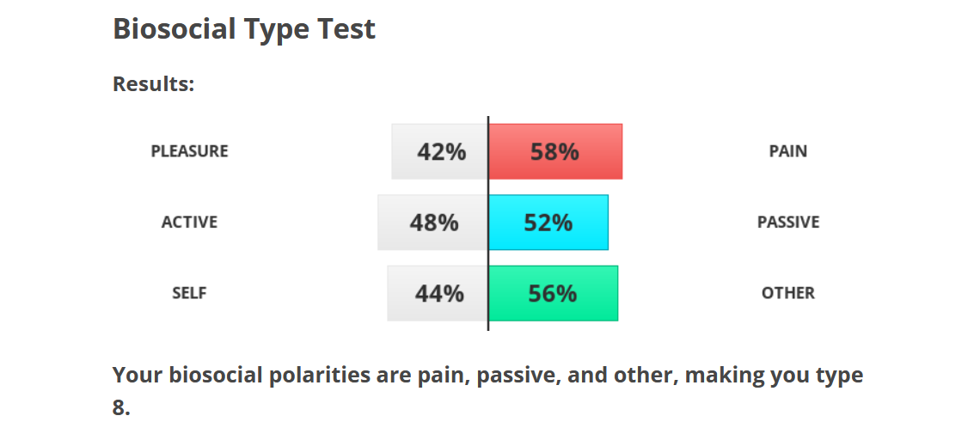Click the Biosocial Type Test heading
Screen dimensions: 980x422
pyautogui.click(x=244, y=29)
